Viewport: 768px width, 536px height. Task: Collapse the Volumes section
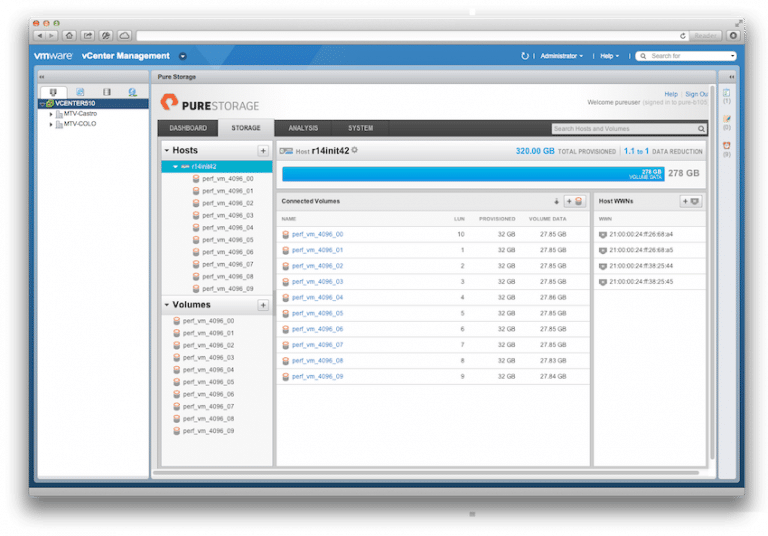(167, 305)
